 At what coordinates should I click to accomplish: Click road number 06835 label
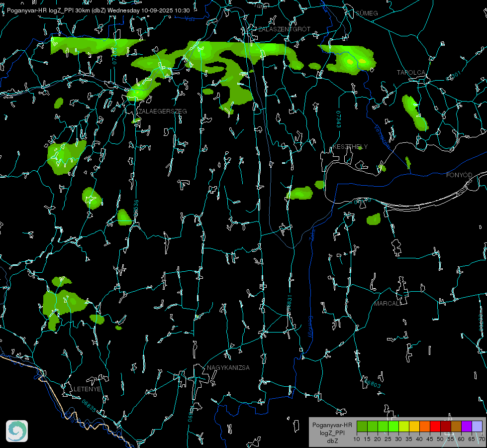pyautogui.click(x=89, y=406)
